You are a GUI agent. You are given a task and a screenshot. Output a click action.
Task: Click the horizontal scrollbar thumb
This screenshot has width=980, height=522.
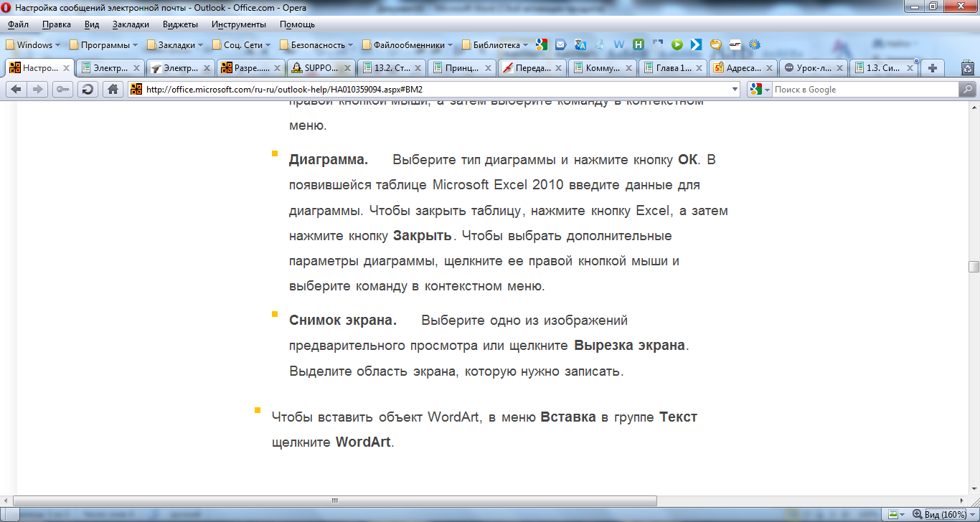coord(335,500)
